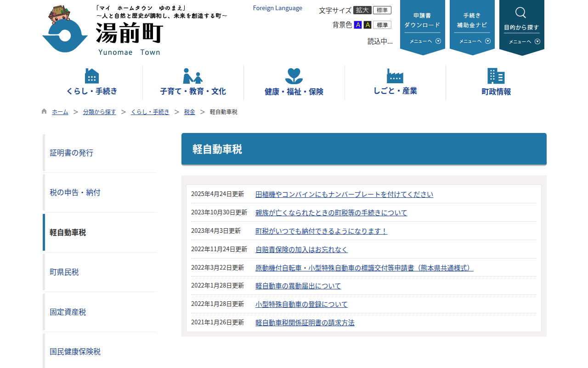Return to ホーム via the breadcrumb
The width and height of the screenshot is (588, 368).
click(60, 111)
